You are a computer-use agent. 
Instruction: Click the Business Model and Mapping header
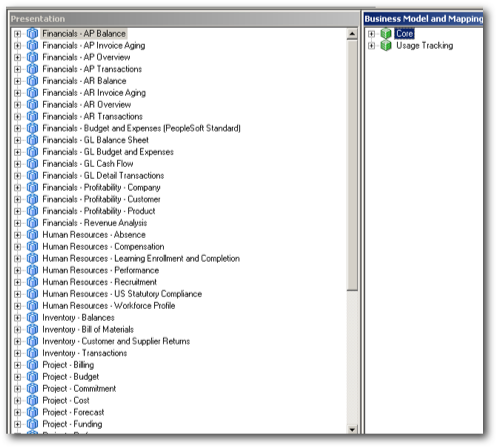coord(423,19)
